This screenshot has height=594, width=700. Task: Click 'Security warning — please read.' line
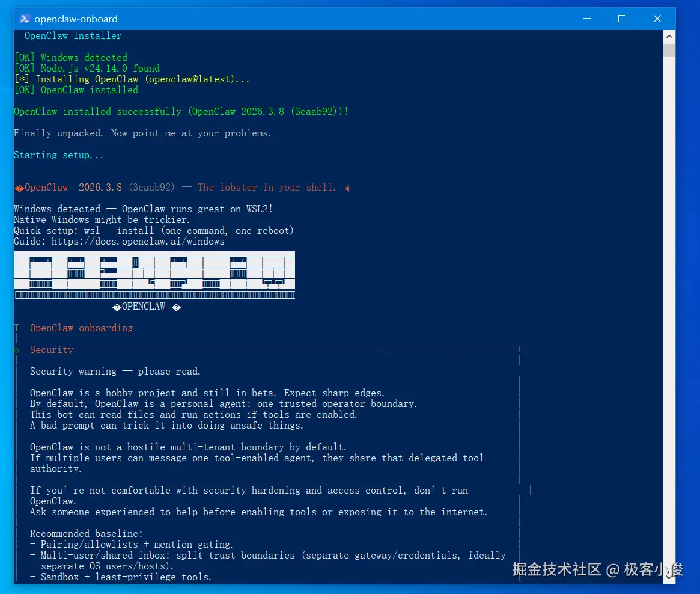pyautogui.click(x=115, y=372)
